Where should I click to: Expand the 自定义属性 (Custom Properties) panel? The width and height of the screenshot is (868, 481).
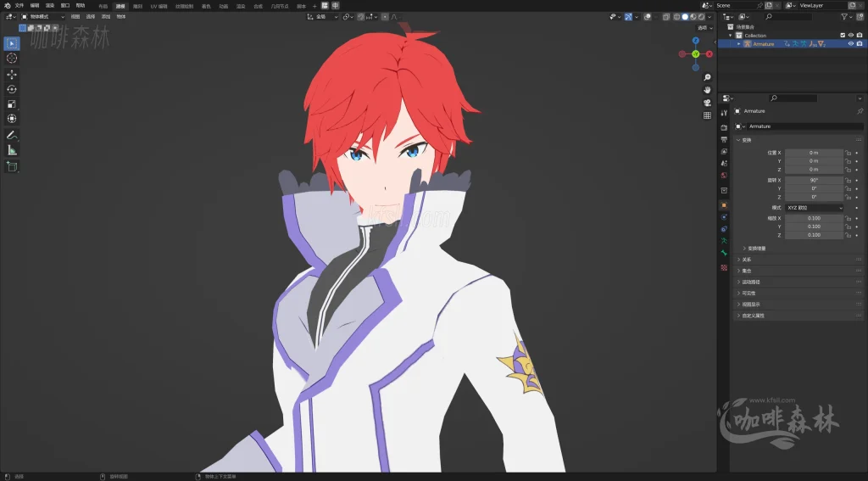point(797,316)
